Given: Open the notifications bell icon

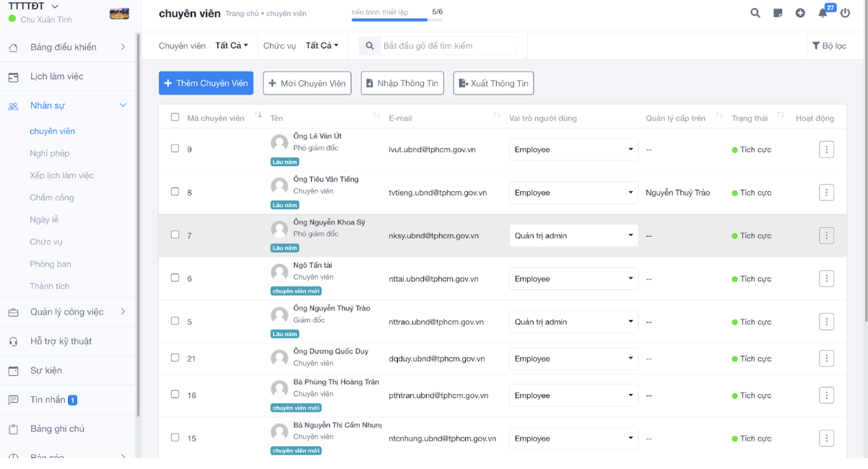Looking at the screenshot, I should tap(823, 13).
